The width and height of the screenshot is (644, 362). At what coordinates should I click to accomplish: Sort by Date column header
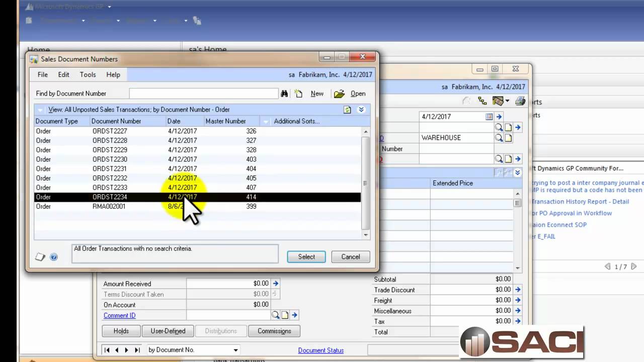click(x=185, y=121)
